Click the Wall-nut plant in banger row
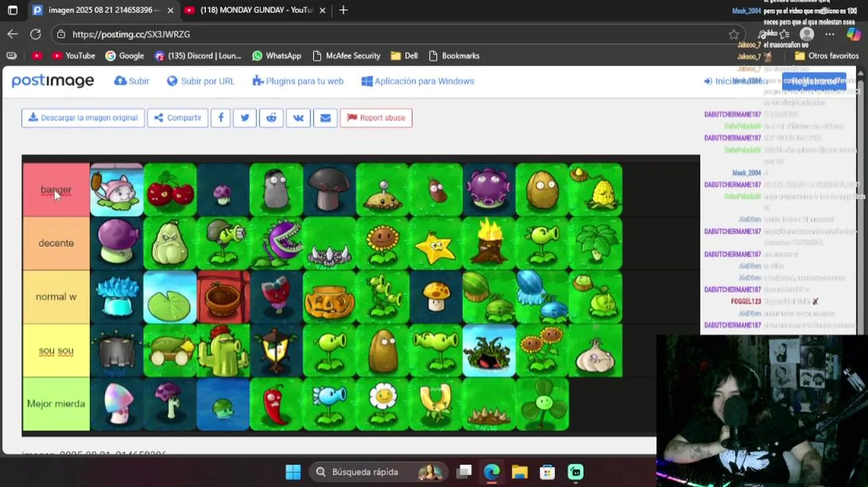This screenshot has height=487, width=868. tap(542, 190)
